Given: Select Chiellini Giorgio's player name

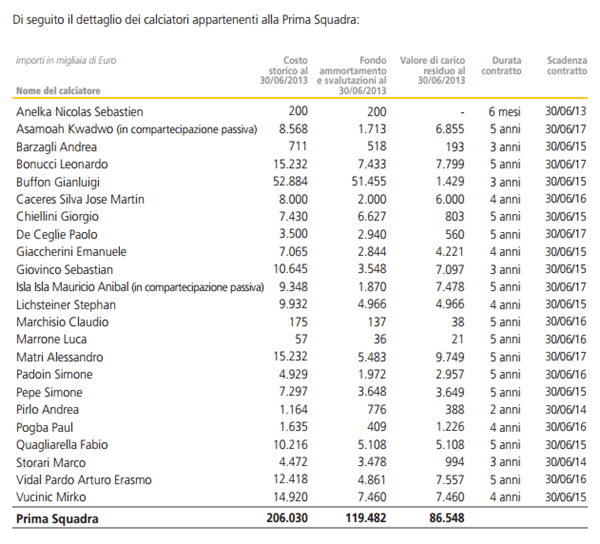Looking at the screenshot, I should (60, 216).
